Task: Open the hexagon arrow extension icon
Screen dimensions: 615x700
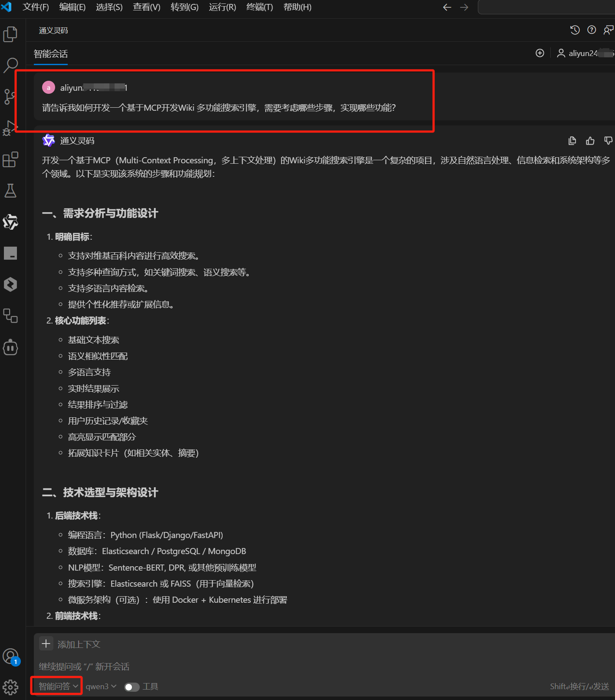Action: 10,284
